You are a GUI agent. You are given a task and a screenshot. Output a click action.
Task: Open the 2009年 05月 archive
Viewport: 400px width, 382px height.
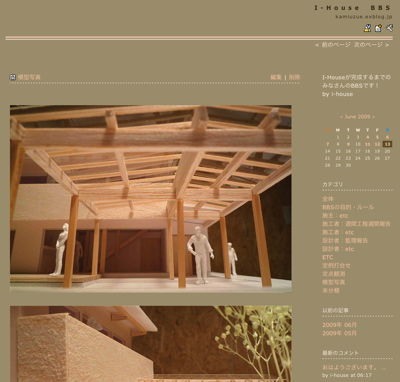[x=339, y=333]
